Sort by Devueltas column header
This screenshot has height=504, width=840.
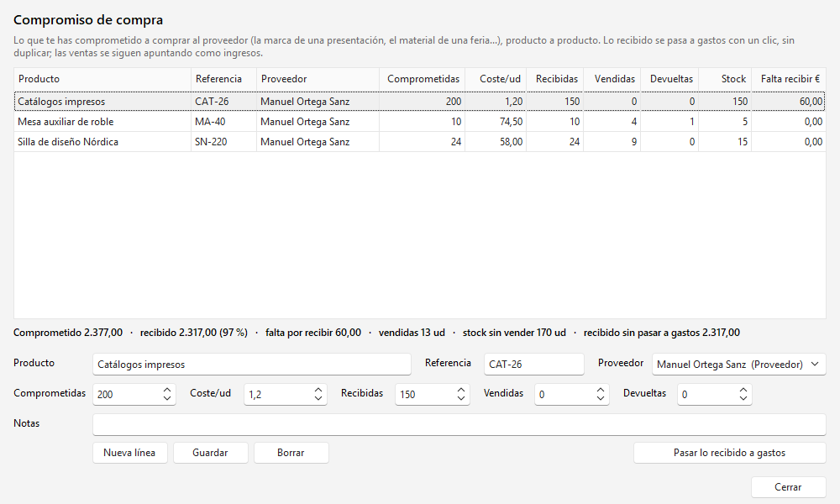coord(669,79)
